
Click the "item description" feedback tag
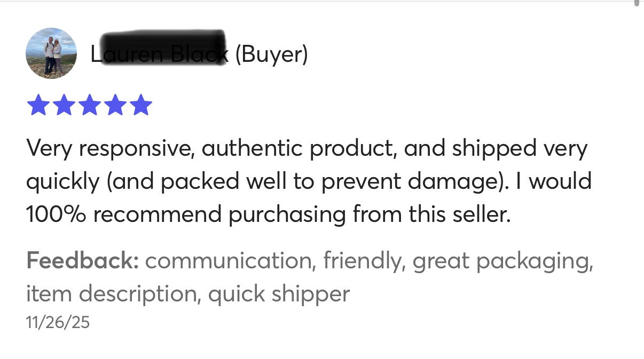tap(112, 293)
